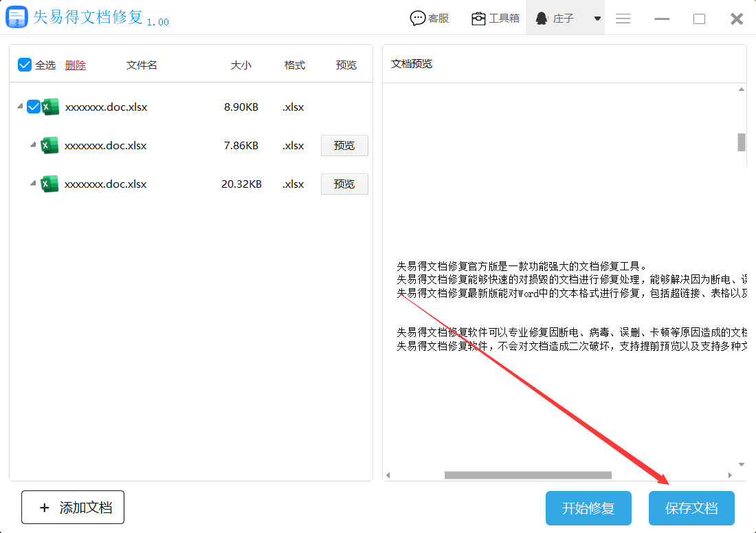Image resolution: width=756 pixels, height=533 pixels.
Task: Click the 预览 column header
Action: [x=346, y=65]
